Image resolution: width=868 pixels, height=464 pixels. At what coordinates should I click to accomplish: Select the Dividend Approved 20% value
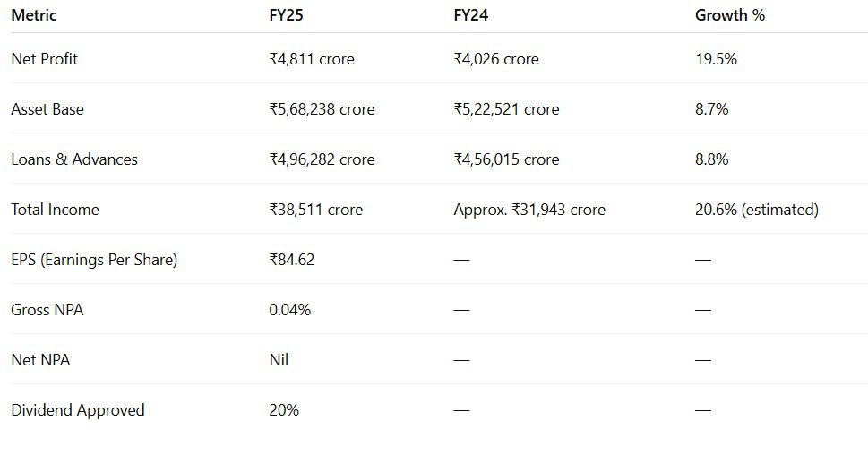click(284, 410)
